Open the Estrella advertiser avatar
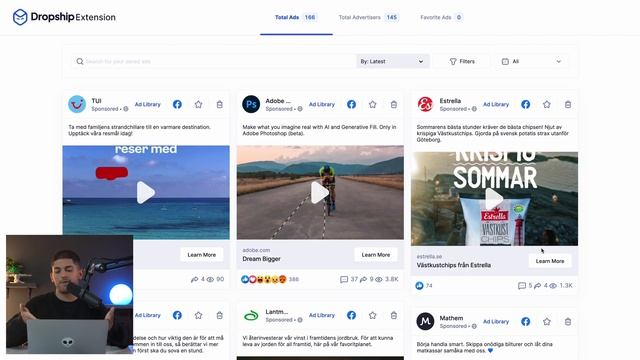640x360 pixels. [425, 104]
